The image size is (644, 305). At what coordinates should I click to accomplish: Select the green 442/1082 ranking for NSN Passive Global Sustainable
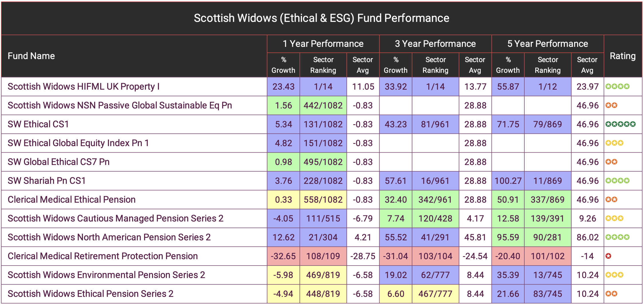click(323, 105)
